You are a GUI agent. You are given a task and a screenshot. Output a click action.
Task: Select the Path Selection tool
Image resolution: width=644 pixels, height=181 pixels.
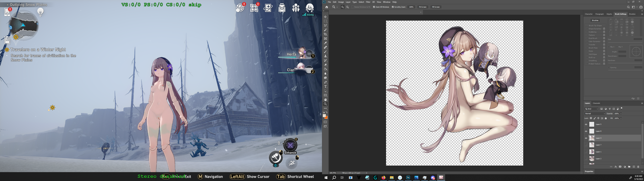(x=325, y=91)
